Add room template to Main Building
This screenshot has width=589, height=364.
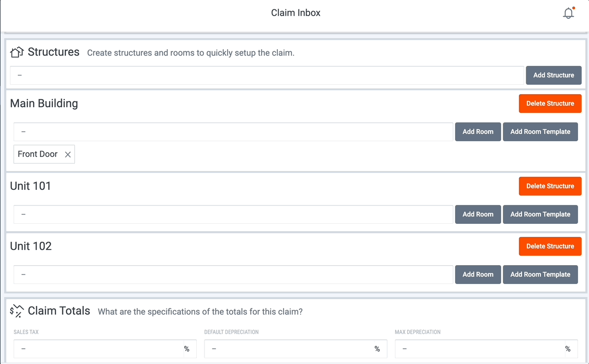(540, 131)
